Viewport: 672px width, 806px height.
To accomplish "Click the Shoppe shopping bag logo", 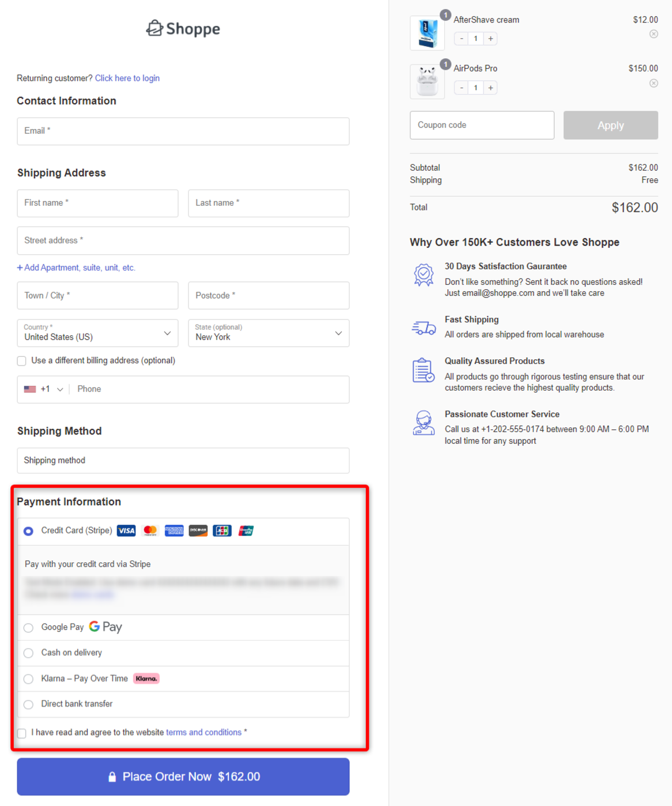I will click(x=154, y=28).
